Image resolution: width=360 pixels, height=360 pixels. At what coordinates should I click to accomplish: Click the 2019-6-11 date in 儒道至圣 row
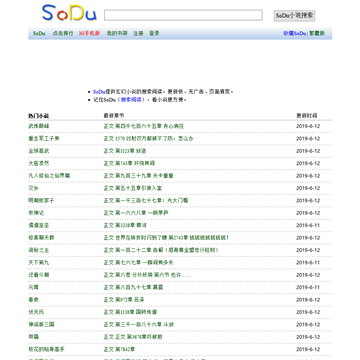tap(308, 225)
